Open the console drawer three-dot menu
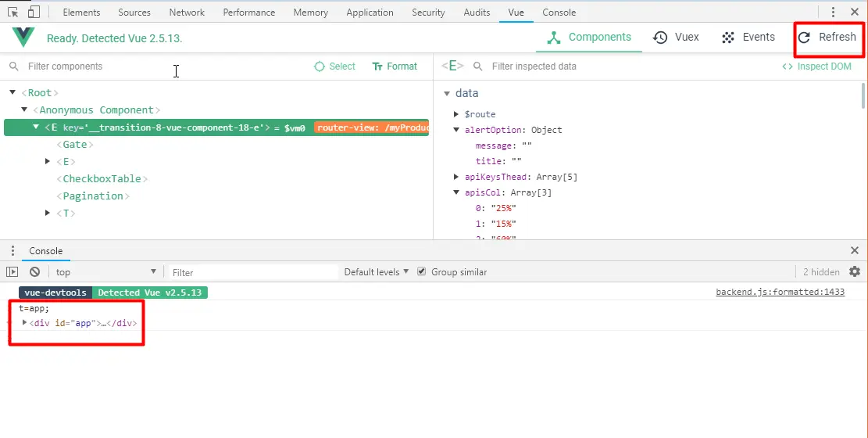The width and height of the screenshot is (868, 438). coord(13,250)
